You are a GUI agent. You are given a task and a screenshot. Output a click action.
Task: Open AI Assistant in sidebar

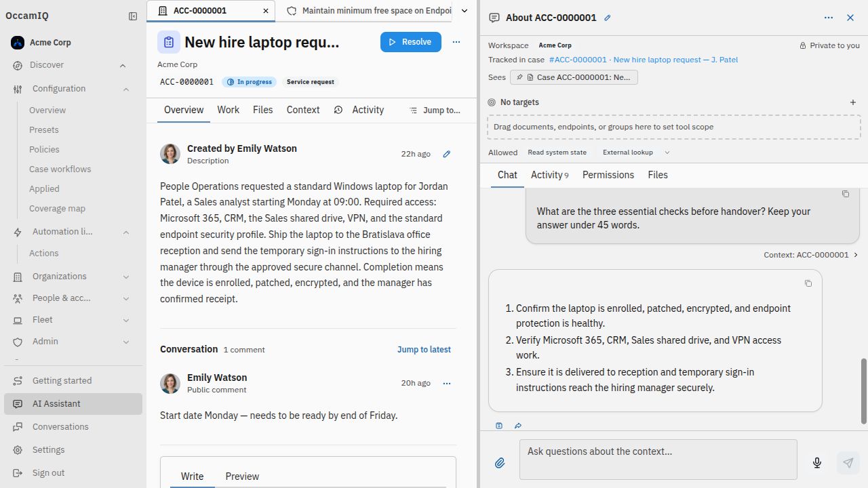pyautogui.click(x=73, y=404)
